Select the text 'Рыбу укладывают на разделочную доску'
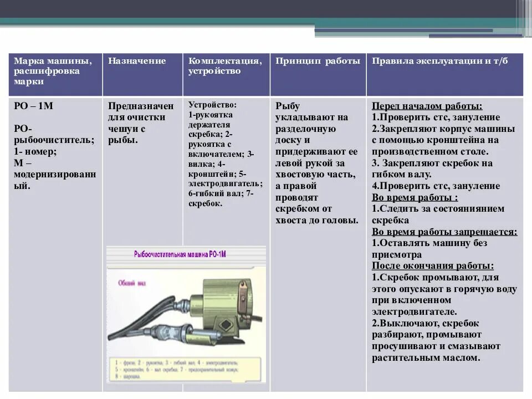The width and height of the screenshot is (532, 399). [311, 123]
